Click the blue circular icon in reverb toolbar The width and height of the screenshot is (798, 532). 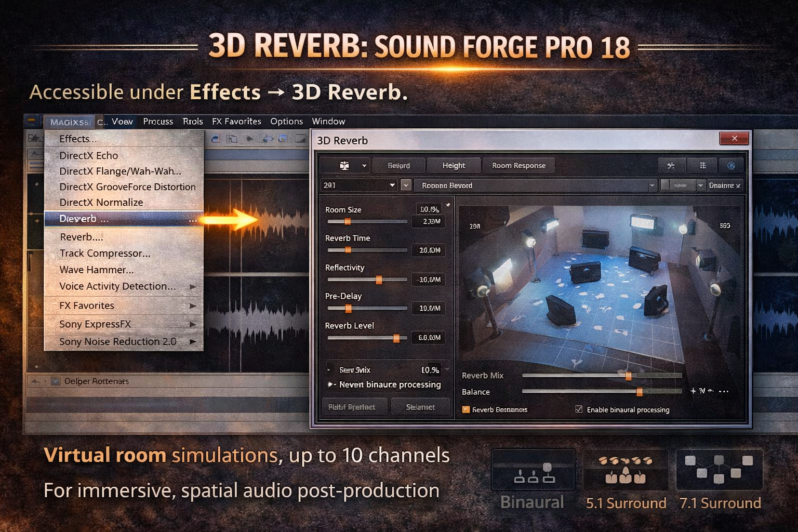coord(731,166)
